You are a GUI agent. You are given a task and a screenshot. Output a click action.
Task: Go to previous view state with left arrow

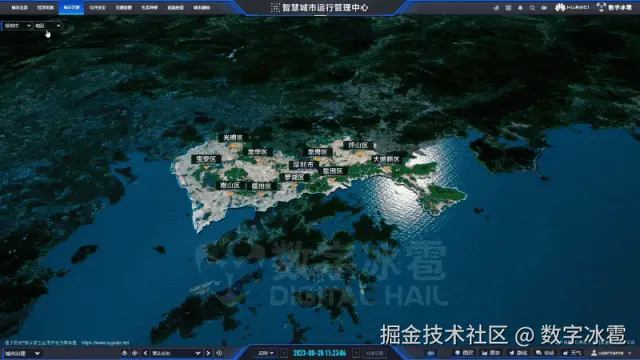click(145, 353)
